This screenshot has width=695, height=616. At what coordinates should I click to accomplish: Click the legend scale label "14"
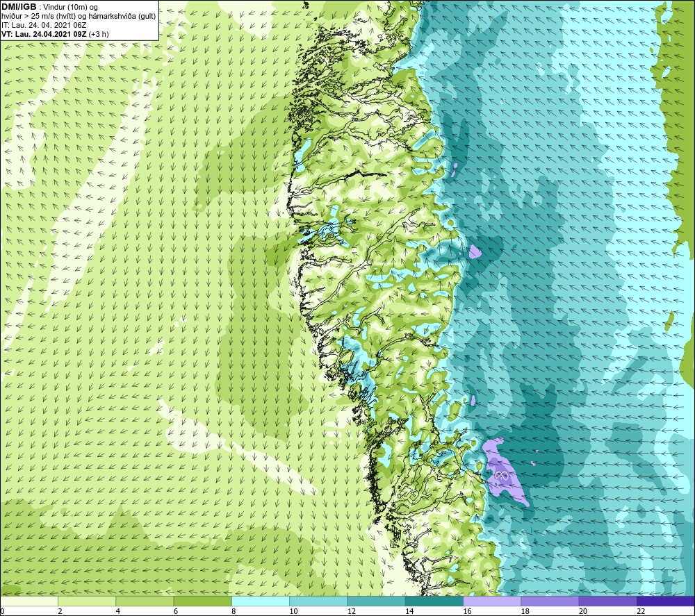409,612
